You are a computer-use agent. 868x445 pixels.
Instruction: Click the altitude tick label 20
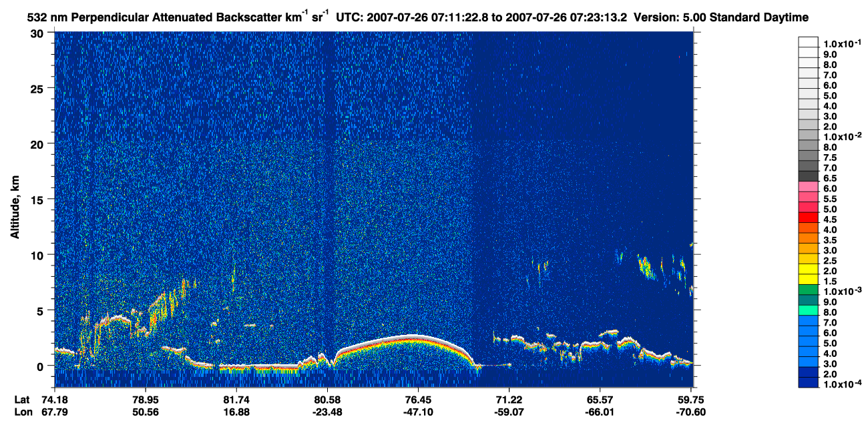(38, 144)
